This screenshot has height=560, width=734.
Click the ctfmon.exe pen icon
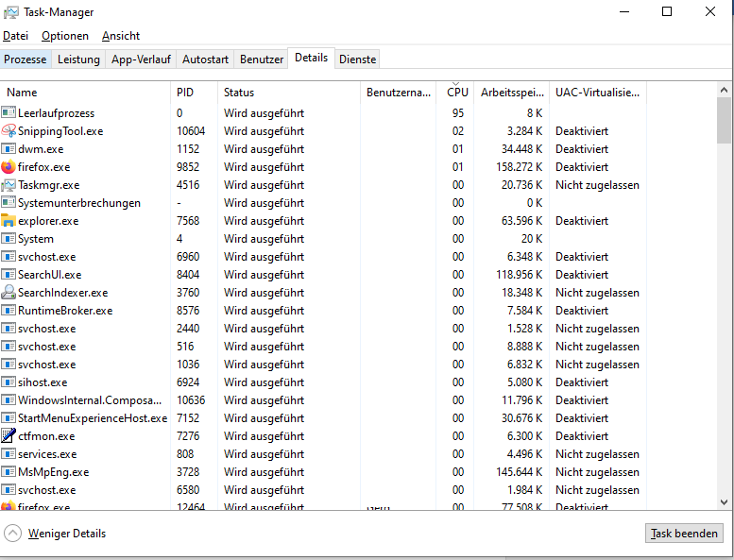pyautogui.click(x=9, y=436)
